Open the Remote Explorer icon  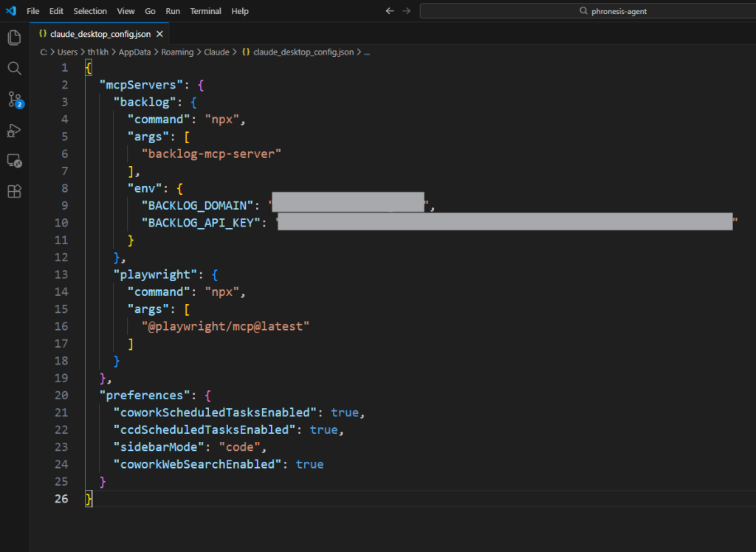point(13,161)
